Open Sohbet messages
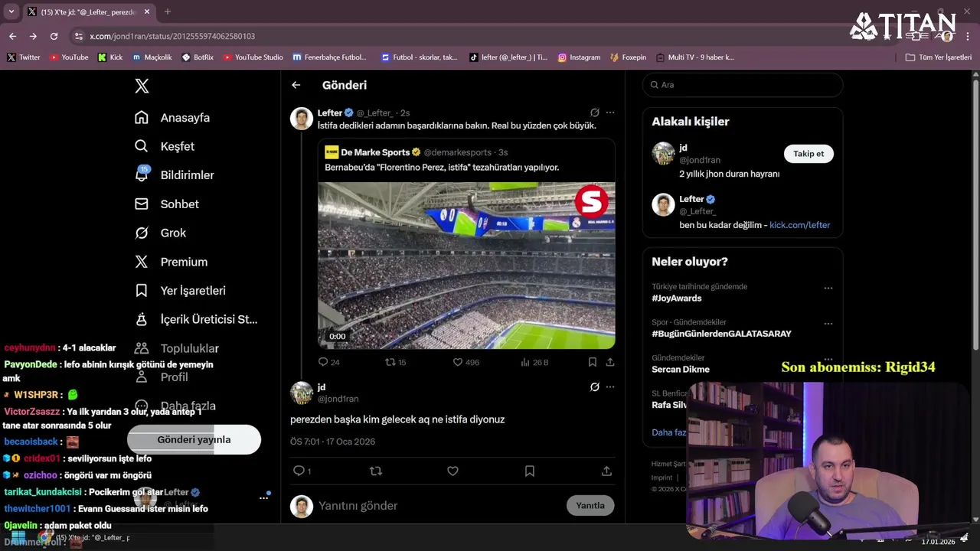 pyautogui.click(x=167, y=204)
